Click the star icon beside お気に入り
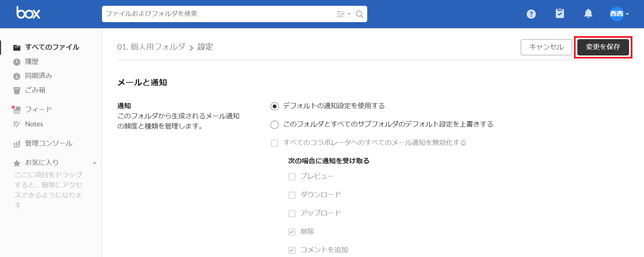Viewport: 644px width, 257px height. [17, 163]
